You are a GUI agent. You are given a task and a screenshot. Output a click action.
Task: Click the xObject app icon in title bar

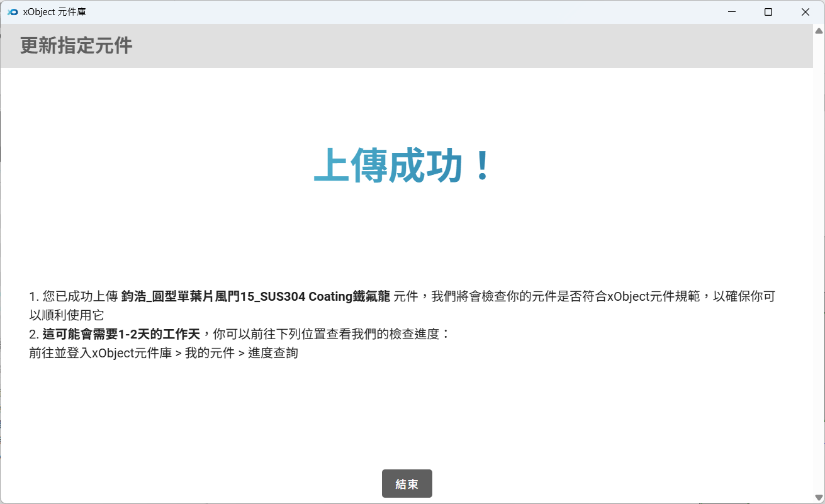(12, 12)
